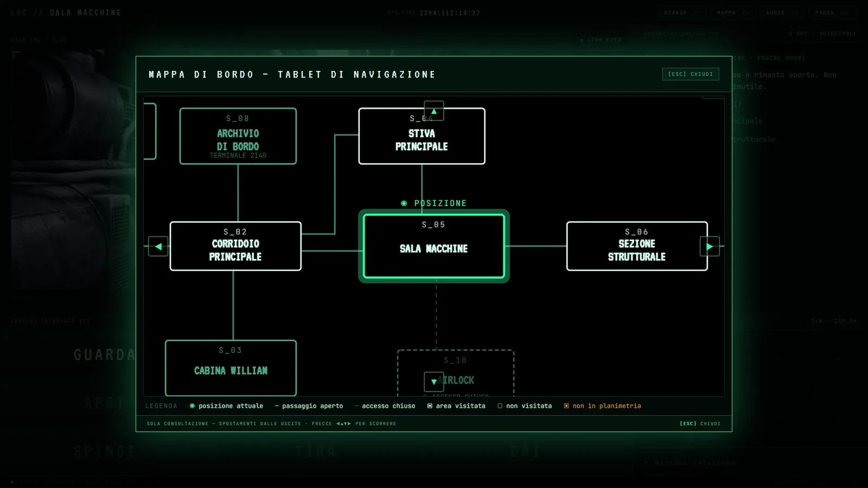This screenshot has height=488, width=868.
Task: Click the system time 2204:112:14:37 readout
Action: (450, 13)
